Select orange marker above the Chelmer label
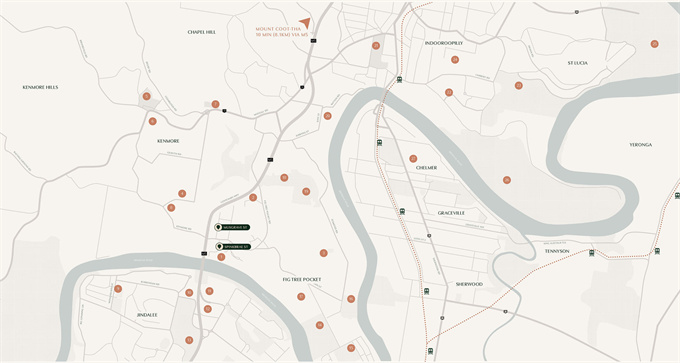 coord(413,159)
